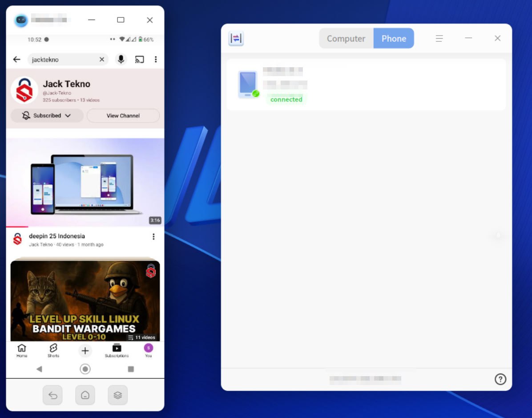
Task: Tap the Android back triangle button
Action: click(x=39, y=369)
